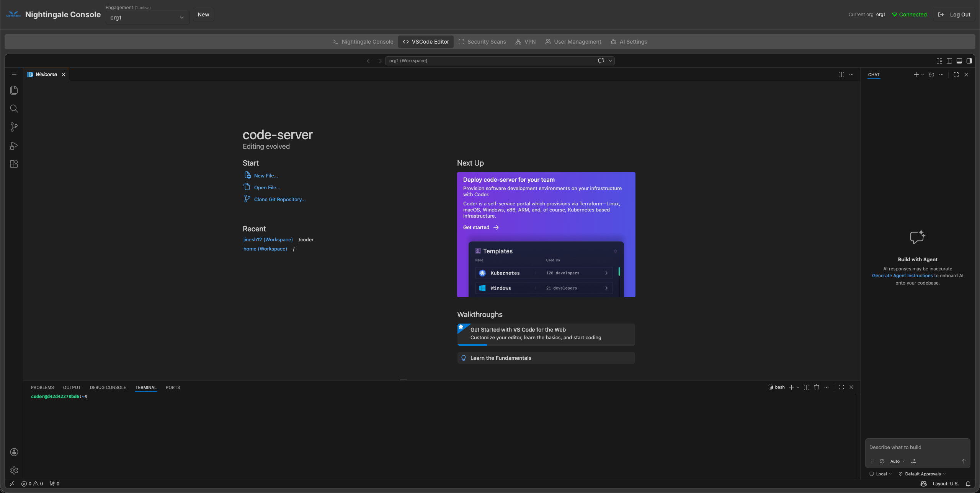Image resolution: width=980 pixels, height=493 pixels.
Task: Split the Welcome editor to the right
Action: click(x=841, y=75)
